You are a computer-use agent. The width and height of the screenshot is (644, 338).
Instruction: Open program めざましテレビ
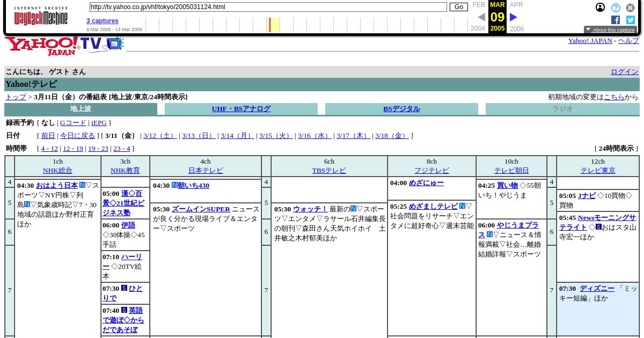tap(433, 207)
